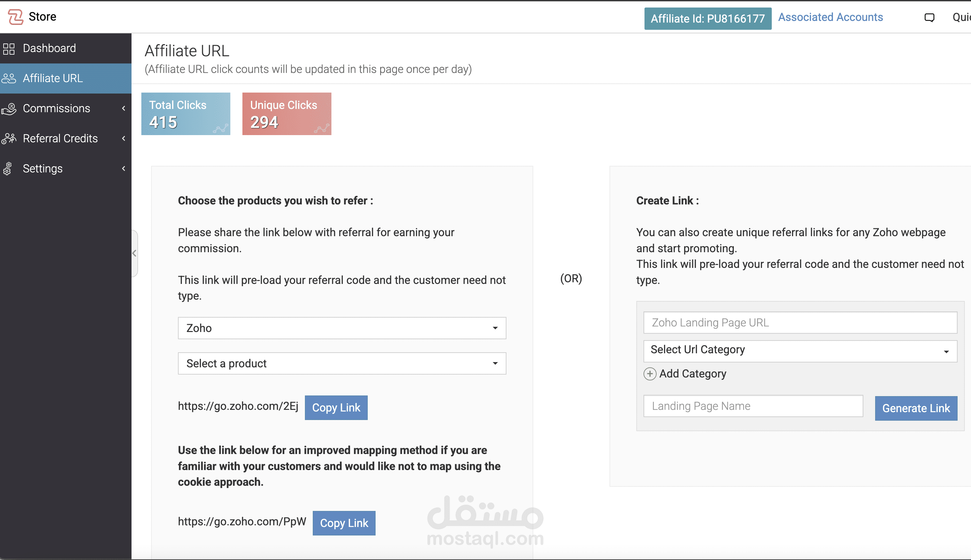Open Commissions menu item
This screenshot has height=560, width=971.
pos(66,109)
